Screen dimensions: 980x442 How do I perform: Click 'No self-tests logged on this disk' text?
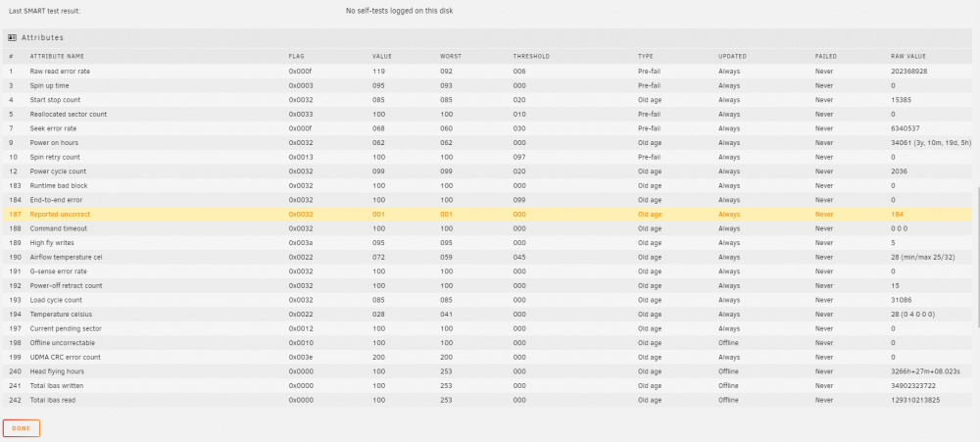400,11
